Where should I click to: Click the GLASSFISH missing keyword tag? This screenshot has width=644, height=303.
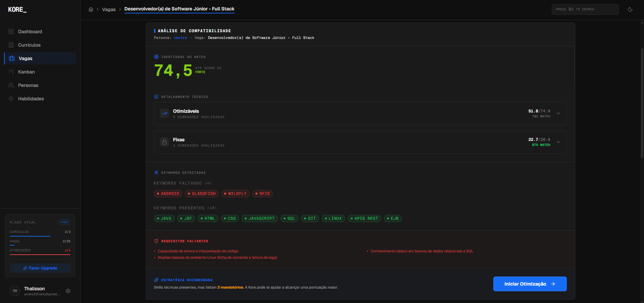[x=202, y=194]
